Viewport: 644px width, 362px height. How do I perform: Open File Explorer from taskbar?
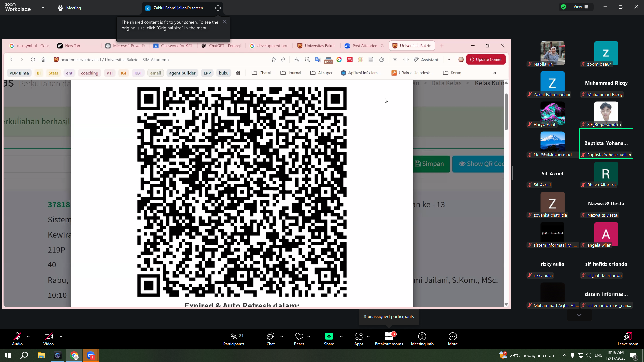pyautogui.click(x=41, y=355)
